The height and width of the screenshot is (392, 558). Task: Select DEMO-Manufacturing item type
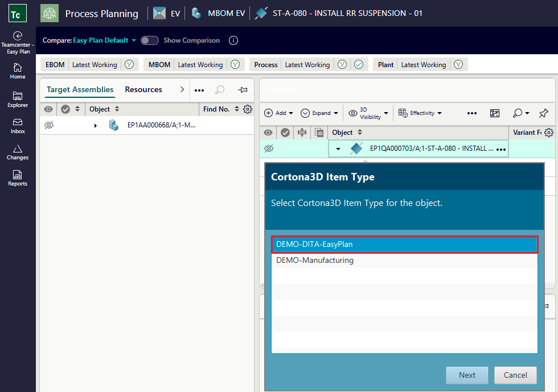pos(404,260)
